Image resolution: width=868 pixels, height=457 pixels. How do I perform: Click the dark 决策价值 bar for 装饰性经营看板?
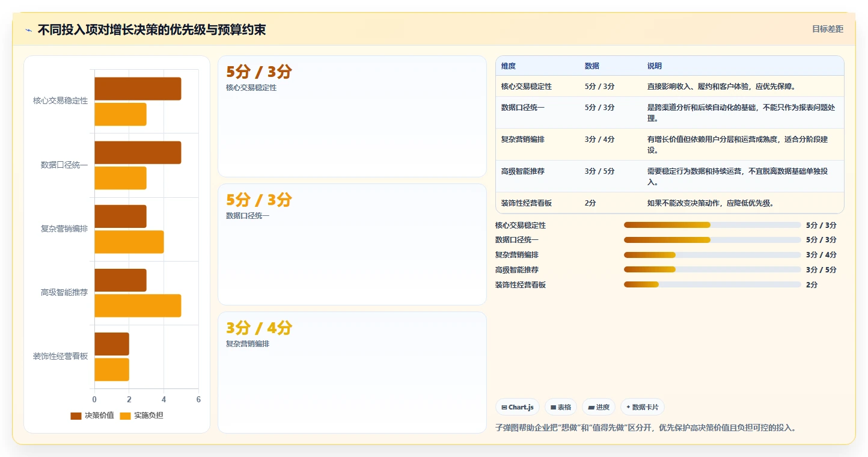pyautogui.click(x=112, y=344)
